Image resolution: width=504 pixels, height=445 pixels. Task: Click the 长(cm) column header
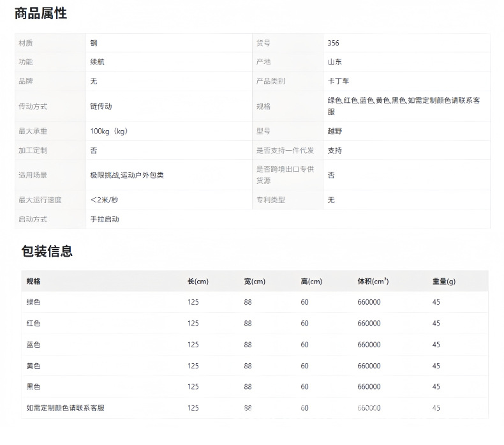198,281
